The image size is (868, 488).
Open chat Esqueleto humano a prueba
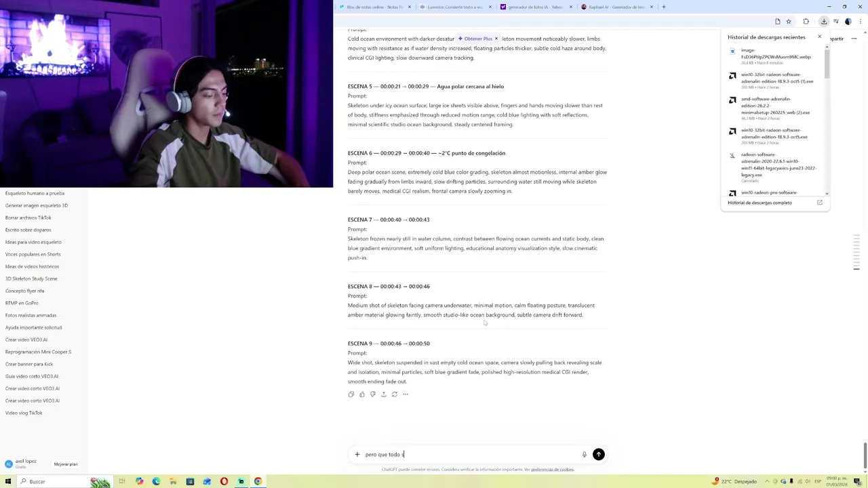point(35,193)
